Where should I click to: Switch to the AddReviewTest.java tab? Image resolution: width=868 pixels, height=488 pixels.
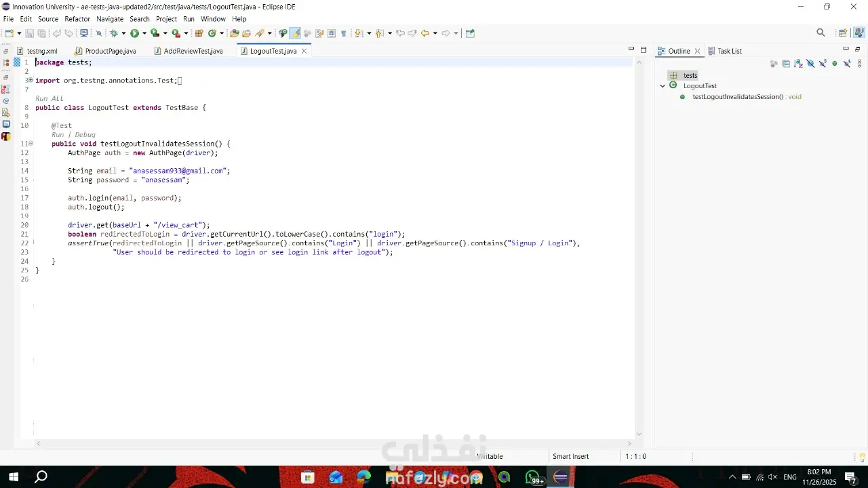coord(188,51)
